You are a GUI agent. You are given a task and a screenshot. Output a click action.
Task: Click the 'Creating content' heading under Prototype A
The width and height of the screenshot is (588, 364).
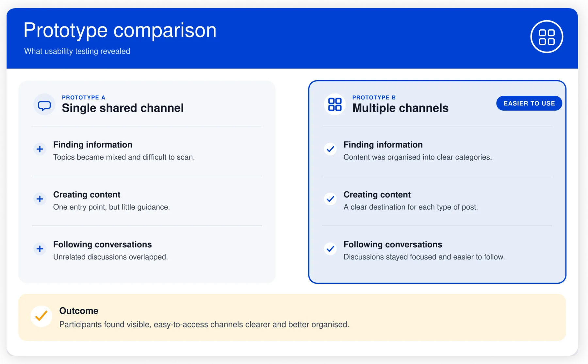click(87, 195)
